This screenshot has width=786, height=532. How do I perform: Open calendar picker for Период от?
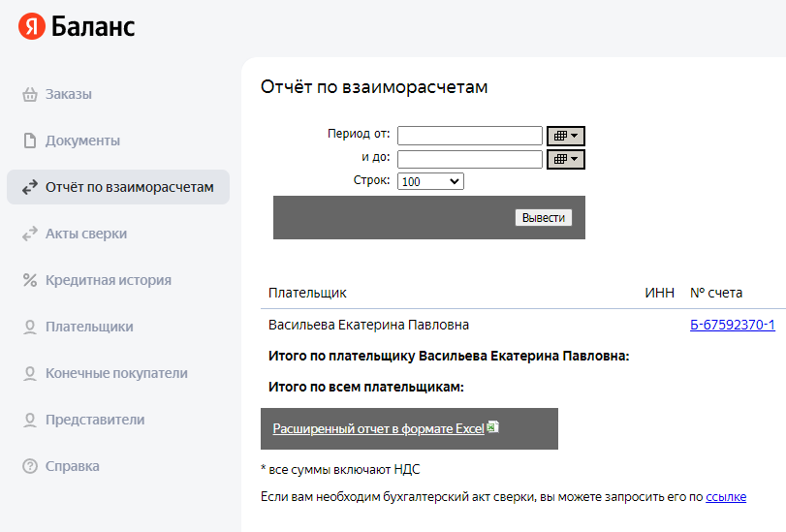point(566,136)
